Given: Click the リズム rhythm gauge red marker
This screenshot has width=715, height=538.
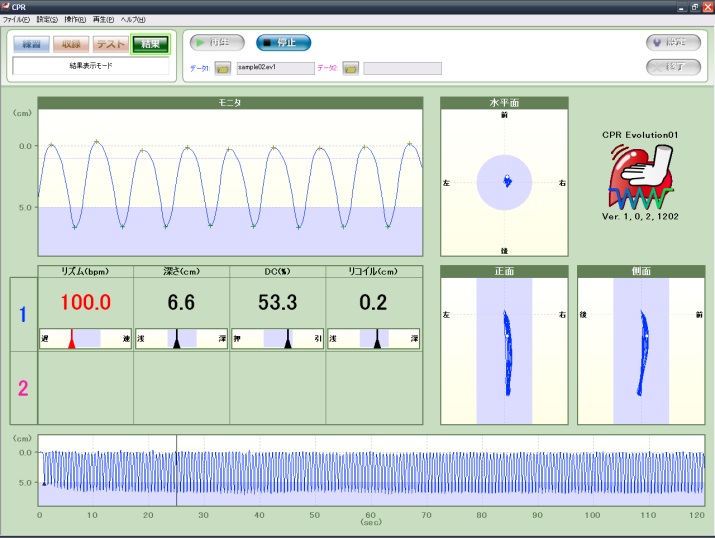Looking at the screenshot, I should pos(72,341).
